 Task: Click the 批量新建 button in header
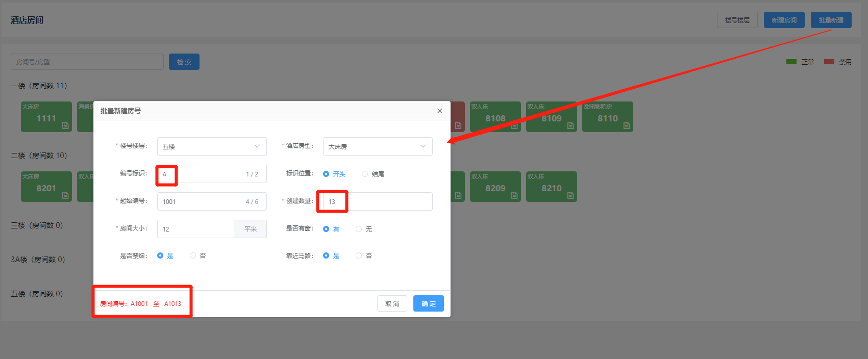[831, 20]
